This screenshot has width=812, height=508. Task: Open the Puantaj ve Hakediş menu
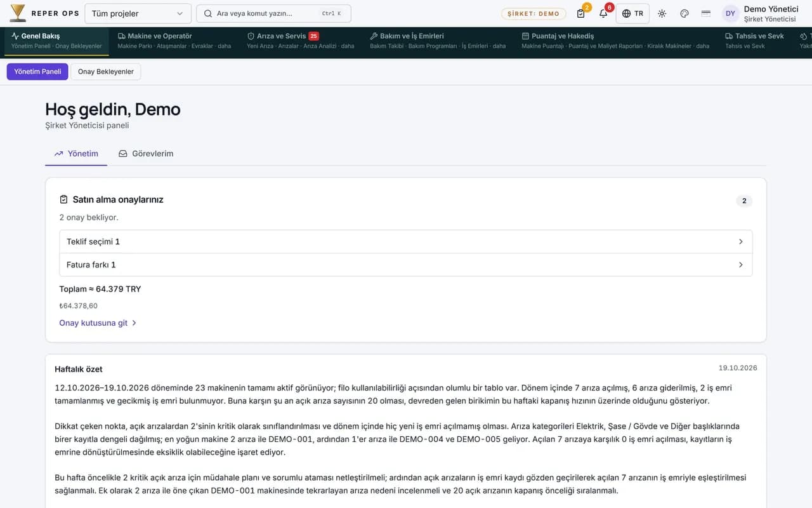tap(615, 41)
